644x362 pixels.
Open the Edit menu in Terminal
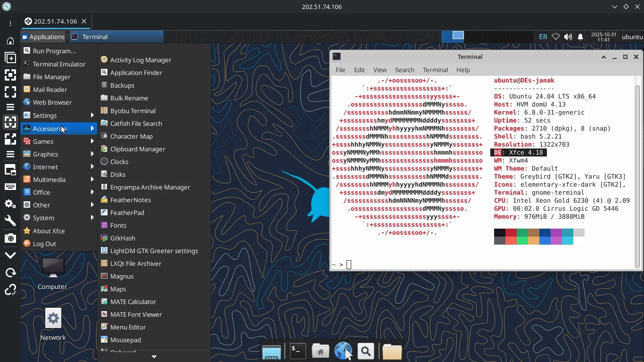(359, 70)
